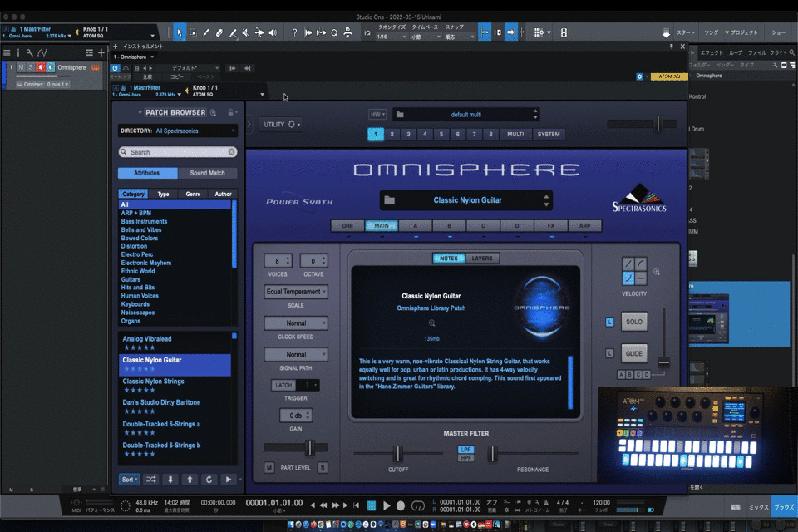Click the MULTI button
Screen dimensions: 798x532
tap(515, 134)
